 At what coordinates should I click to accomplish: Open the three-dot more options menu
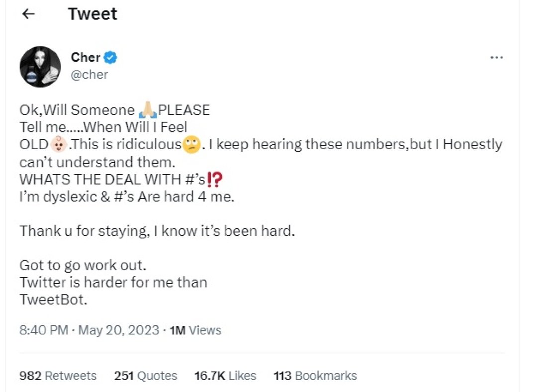[x=496, y=58]
